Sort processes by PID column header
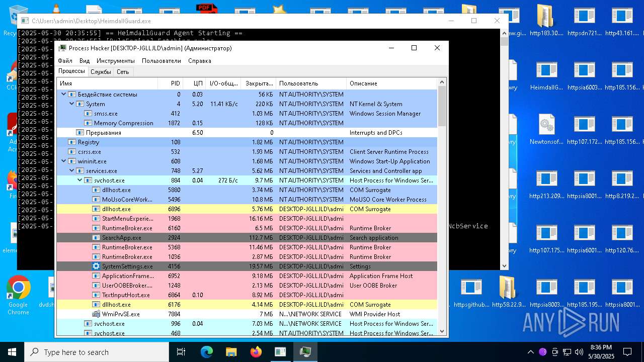644x362 pixels. click(x=170, y=83)
